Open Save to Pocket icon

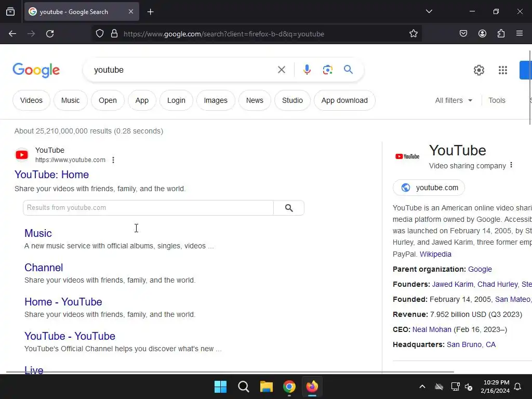point(463,34)
